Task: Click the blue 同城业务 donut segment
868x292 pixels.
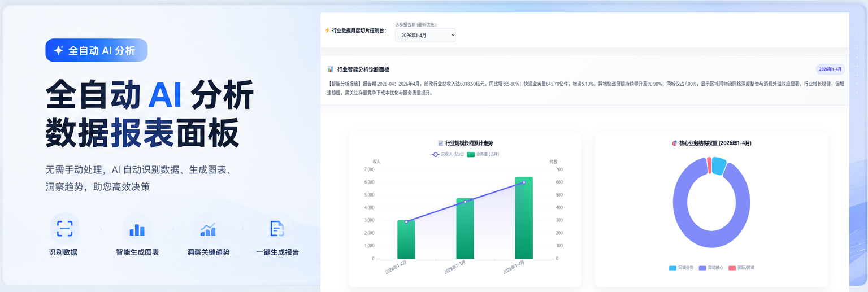Action: click(x=719, y=165)
